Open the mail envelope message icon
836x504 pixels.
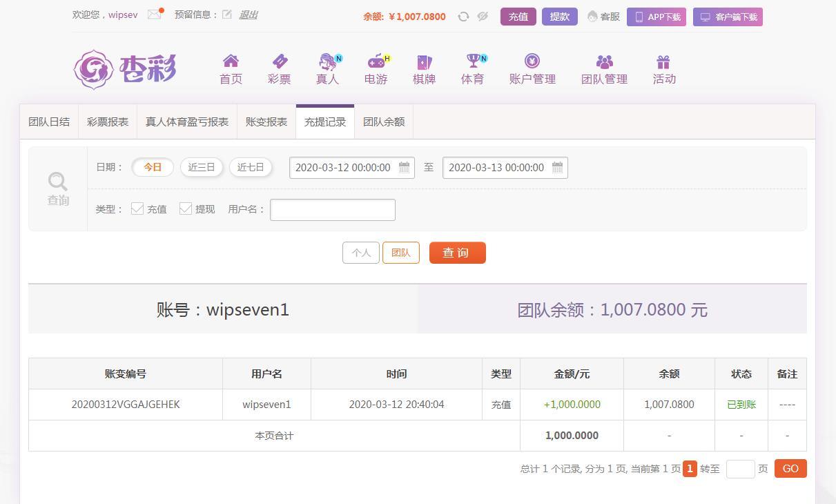[154, 14]
